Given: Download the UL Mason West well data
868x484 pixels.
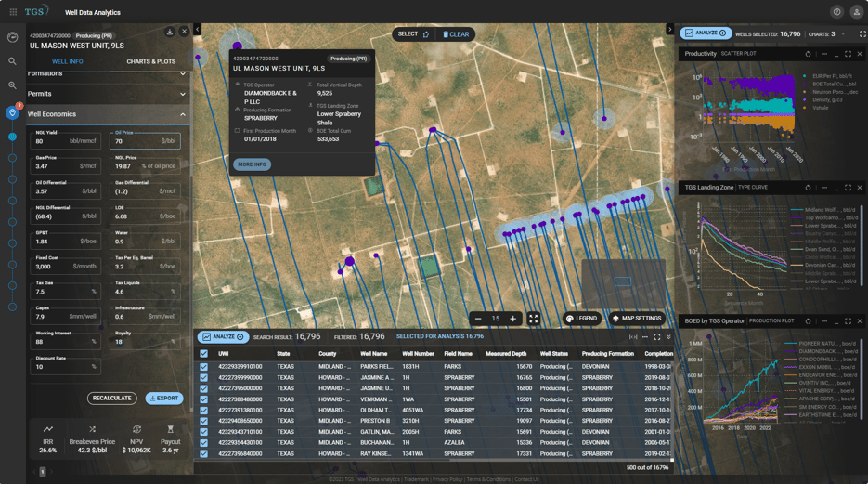Looking at the screenshot, I should coord(169,33).
